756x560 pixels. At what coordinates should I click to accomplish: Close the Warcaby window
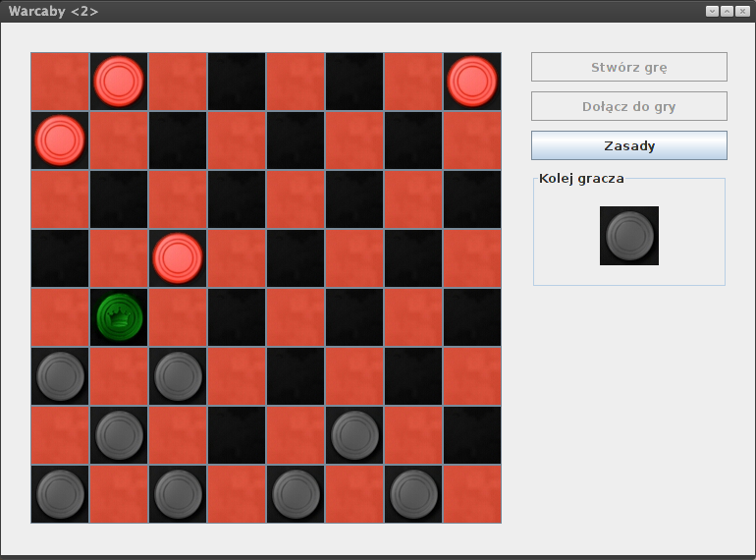click(x=742, y=11)
